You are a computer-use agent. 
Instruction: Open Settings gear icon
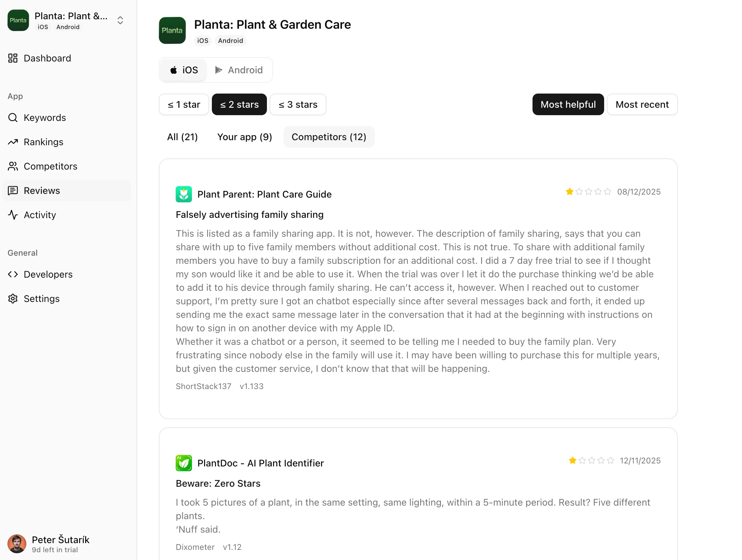13,299
